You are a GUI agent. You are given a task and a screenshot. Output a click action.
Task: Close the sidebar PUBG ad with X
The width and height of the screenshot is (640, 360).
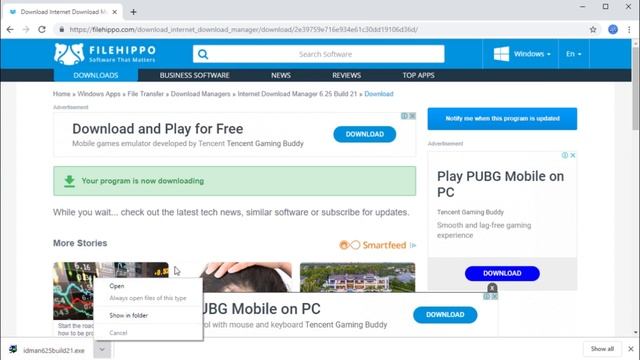pos(573,155)
